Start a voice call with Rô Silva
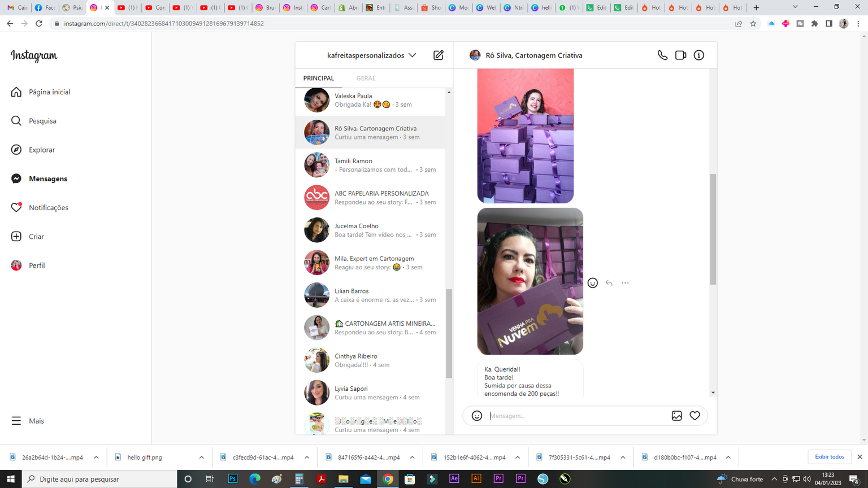This screenshot has width=868, height=488. coord(662,55)
